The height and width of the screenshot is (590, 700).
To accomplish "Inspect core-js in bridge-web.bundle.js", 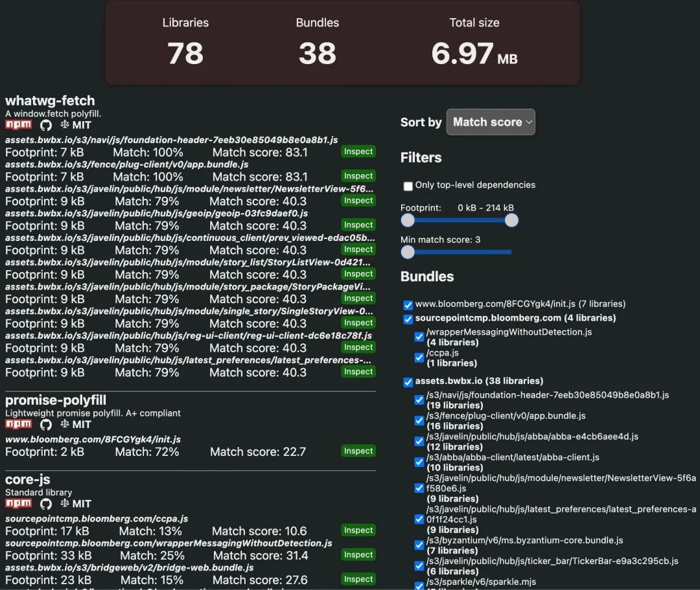I will click(x=358, y=580).
